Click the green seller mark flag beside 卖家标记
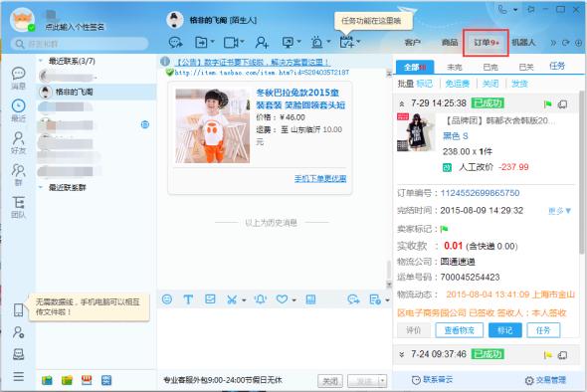 point(444,229)
